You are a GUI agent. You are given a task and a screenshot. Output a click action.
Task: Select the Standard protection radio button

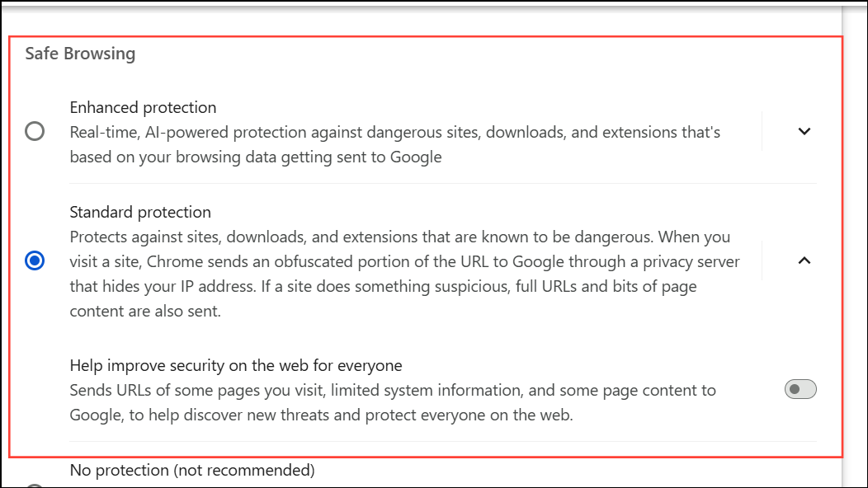35,261
